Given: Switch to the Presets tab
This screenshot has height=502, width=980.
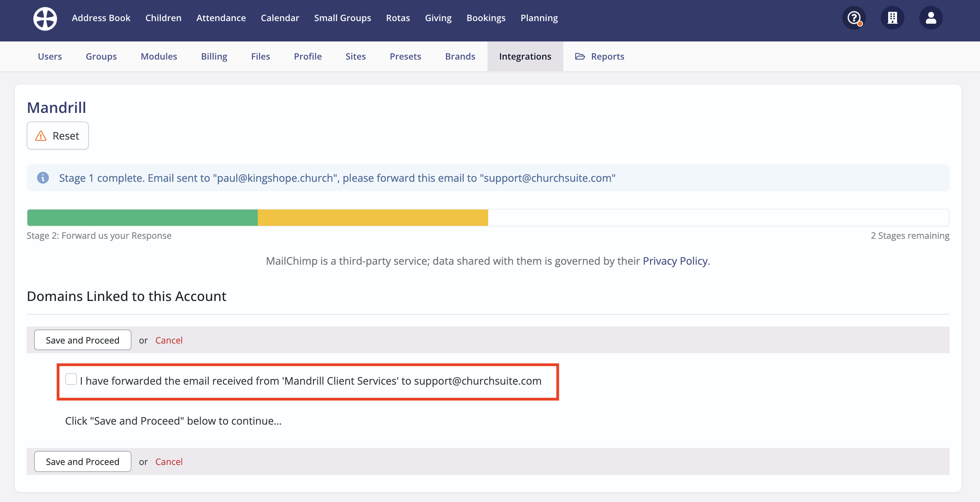Looking at the screenshot, I should [406, 56].
